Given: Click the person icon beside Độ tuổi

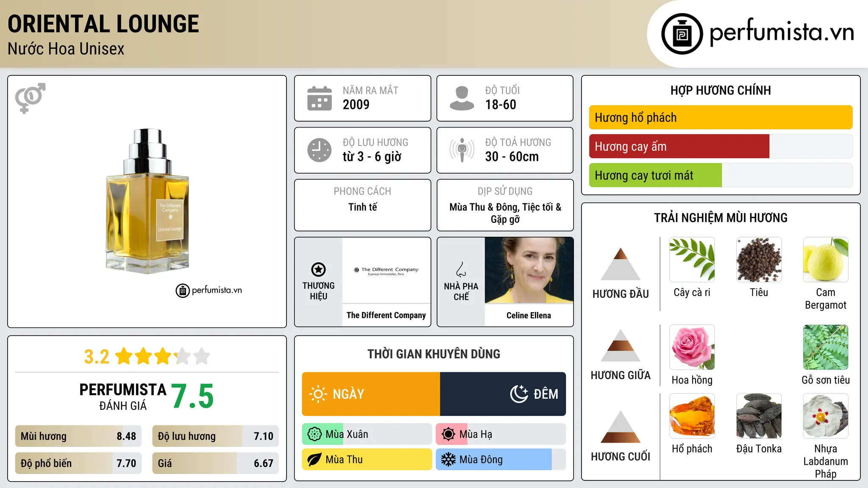Looking at the screenshot, I should point(462,98).
